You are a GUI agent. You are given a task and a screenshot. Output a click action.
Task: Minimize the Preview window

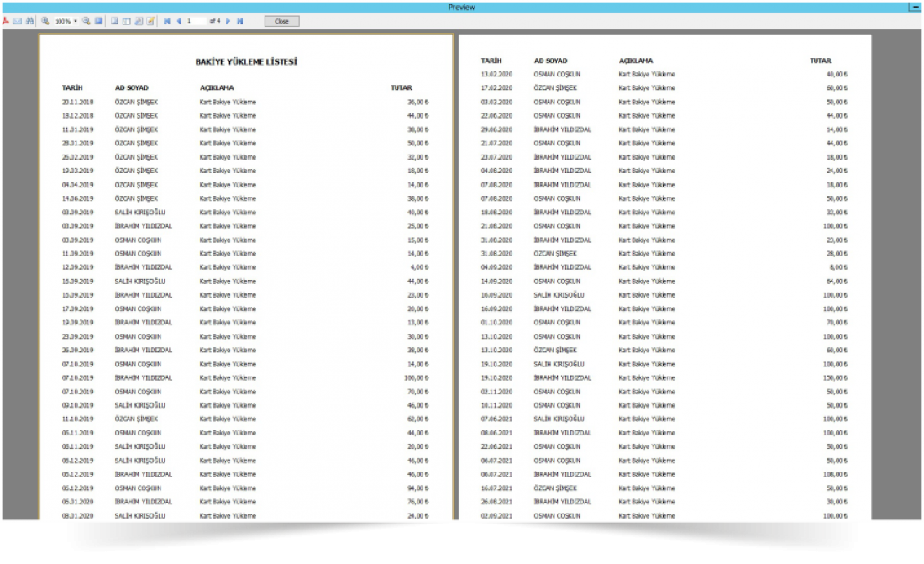tap(914, 7)
